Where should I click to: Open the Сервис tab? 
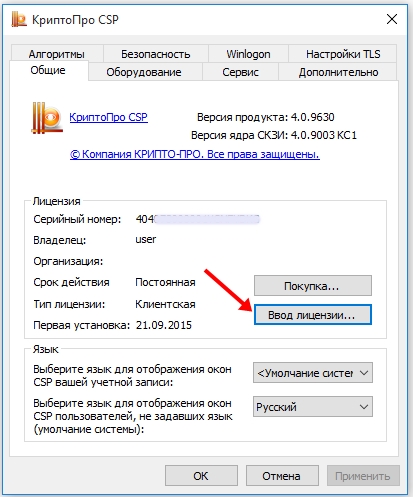[240, 72]
